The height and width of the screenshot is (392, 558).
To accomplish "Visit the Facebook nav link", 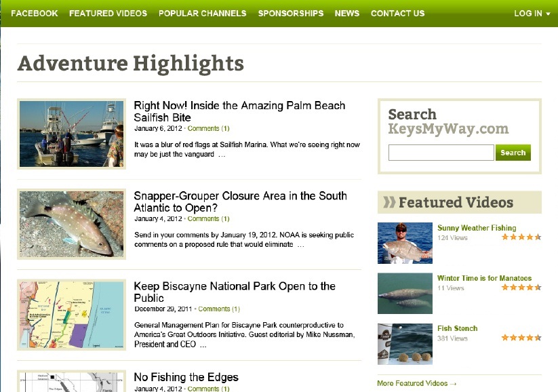I will pos(35,14).
